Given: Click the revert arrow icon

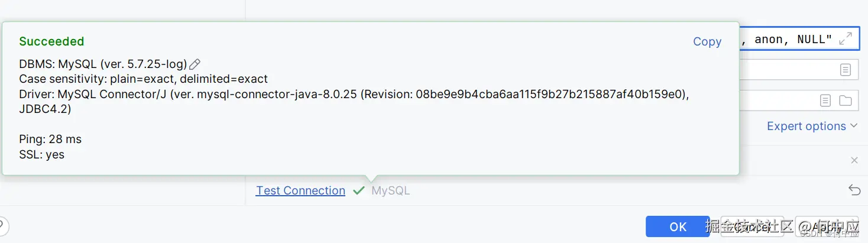Looking at the screenshot, I should pyautogui.click(x=854, y=190).
